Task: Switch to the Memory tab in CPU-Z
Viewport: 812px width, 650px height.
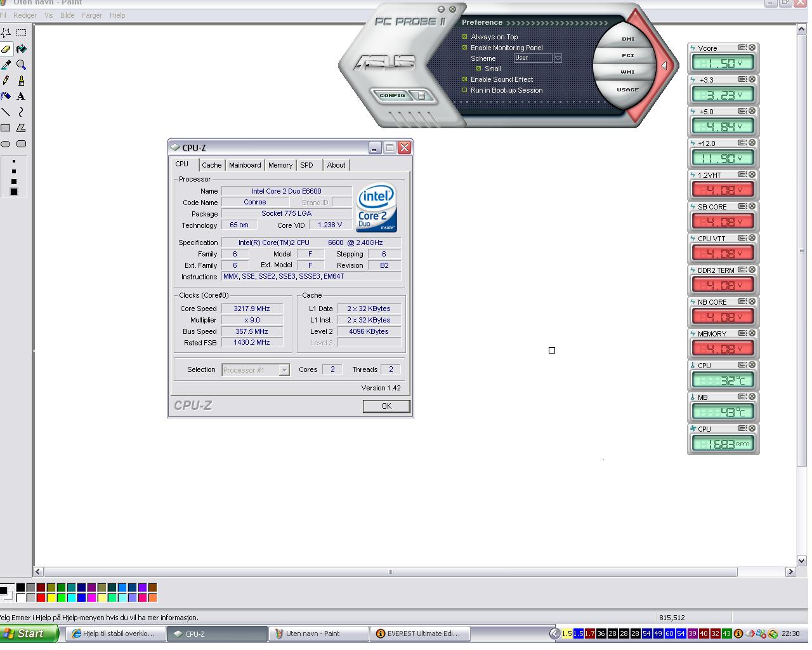Action: click(280, 165)
